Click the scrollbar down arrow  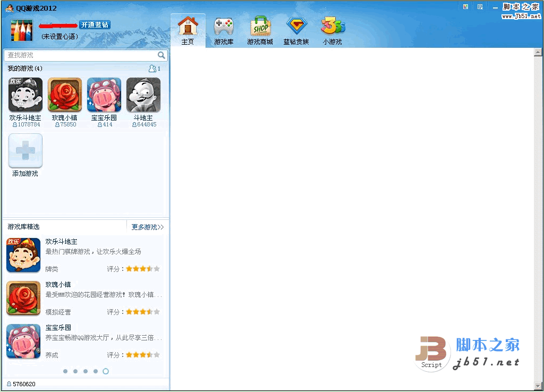tap(538, 386)
